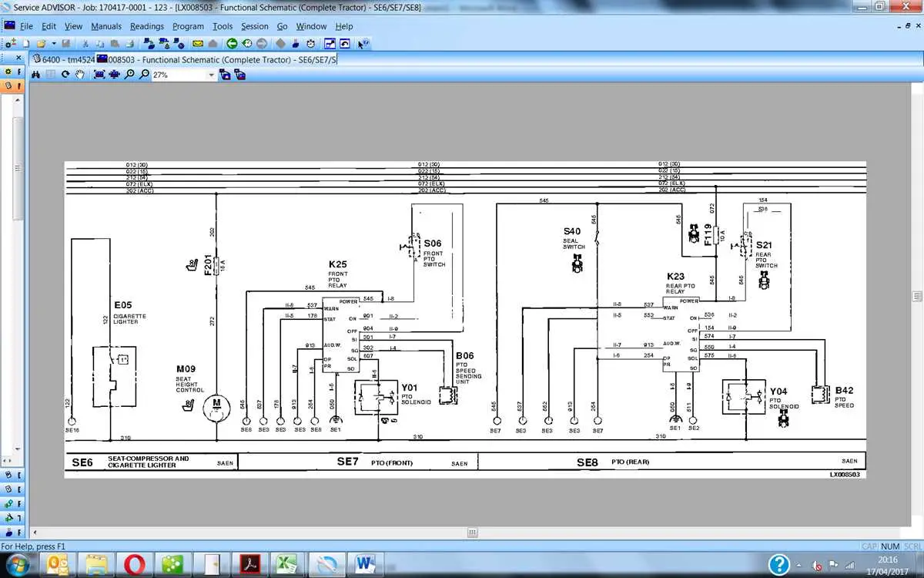The height and width of the screenshot is (578, 924).
Task: Click the gear-plus icon in main toolbar
Action: (12, 43)
